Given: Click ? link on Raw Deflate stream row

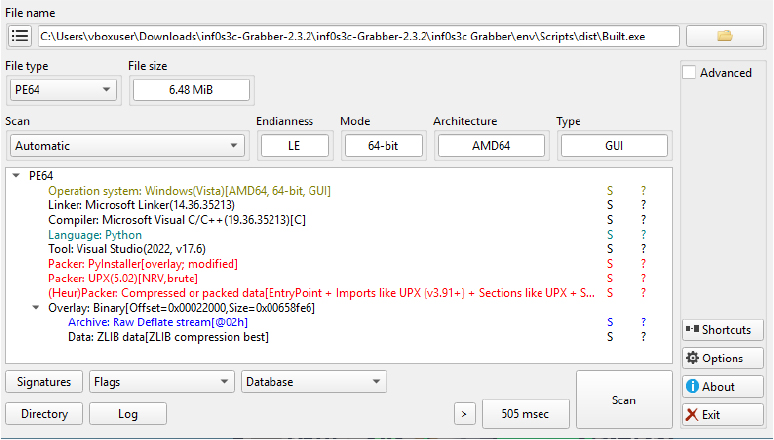Looking at the screenshot, I should click(643, 322).
